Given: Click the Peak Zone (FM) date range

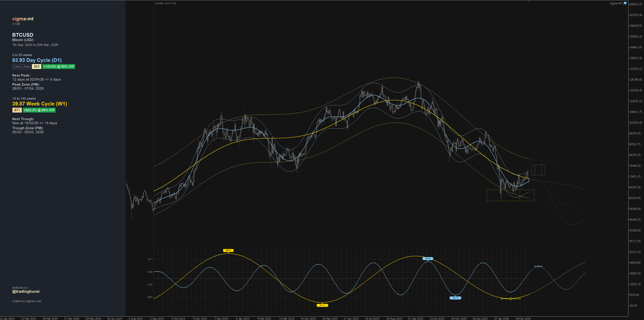Looking at the screenshot, I should point(28,88).
